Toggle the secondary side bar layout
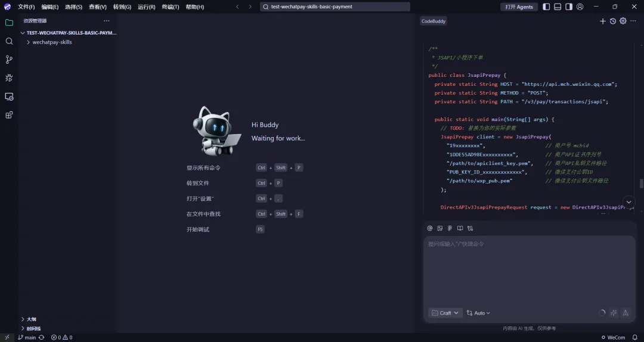The image size is (644, 342). coord(569,7)
